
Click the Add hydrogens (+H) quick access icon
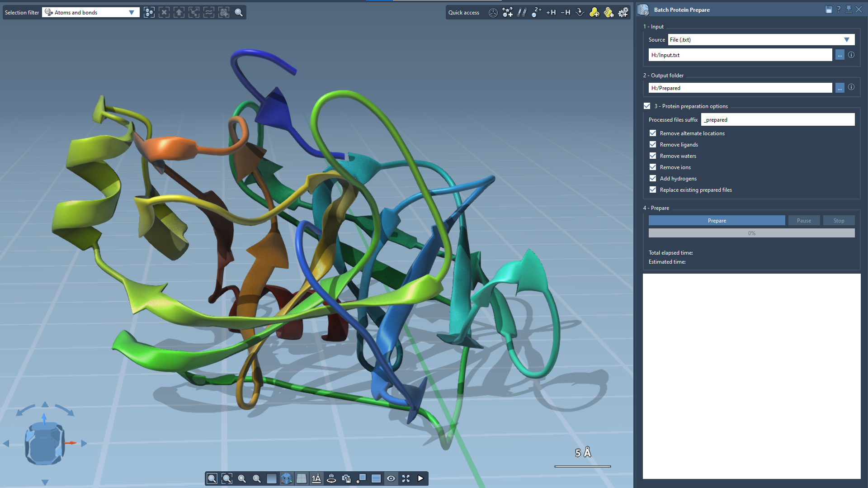click(551, 13)
